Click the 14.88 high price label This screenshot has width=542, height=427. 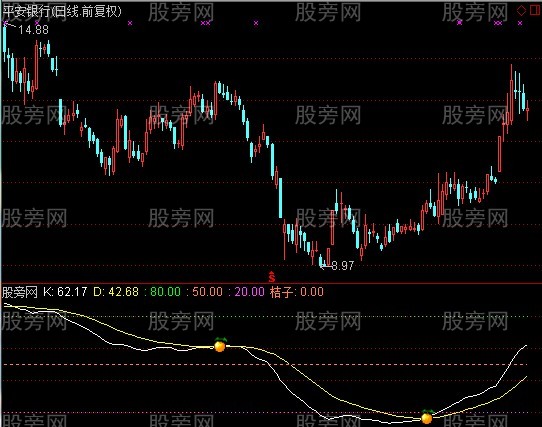coord(34,30)
